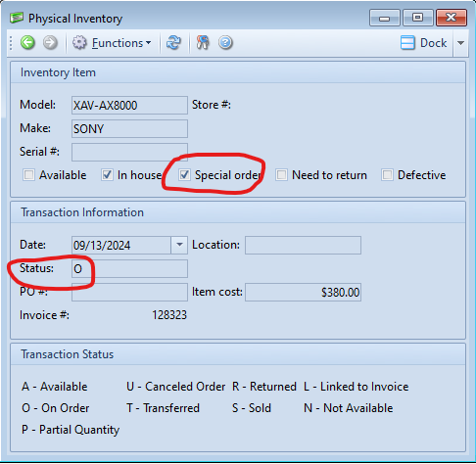Uncheck the In house checkbox
Screen dimensions: 476x464
[x=107, y=175]
